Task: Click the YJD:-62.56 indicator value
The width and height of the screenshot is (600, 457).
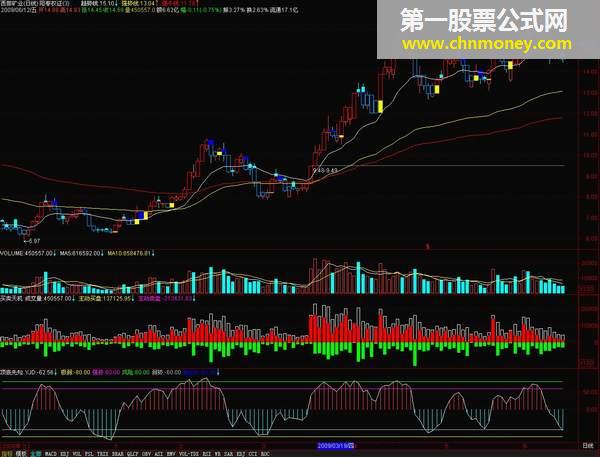Action: 40,372
